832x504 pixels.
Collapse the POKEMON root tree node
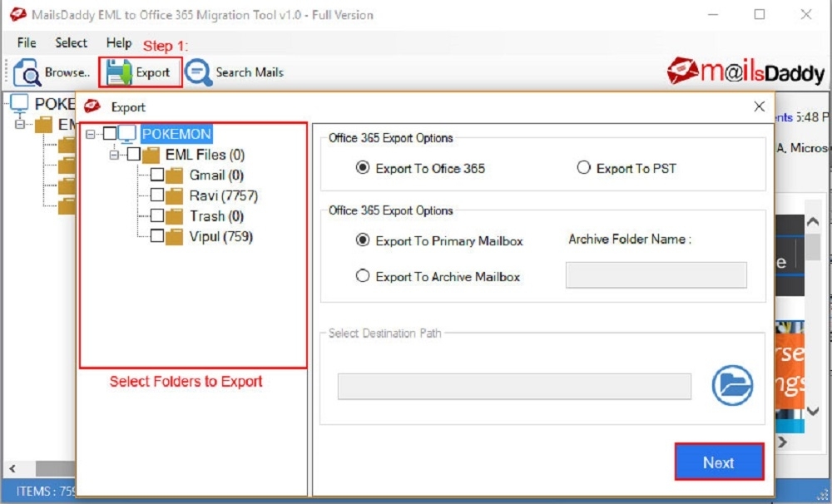[90, 134]
